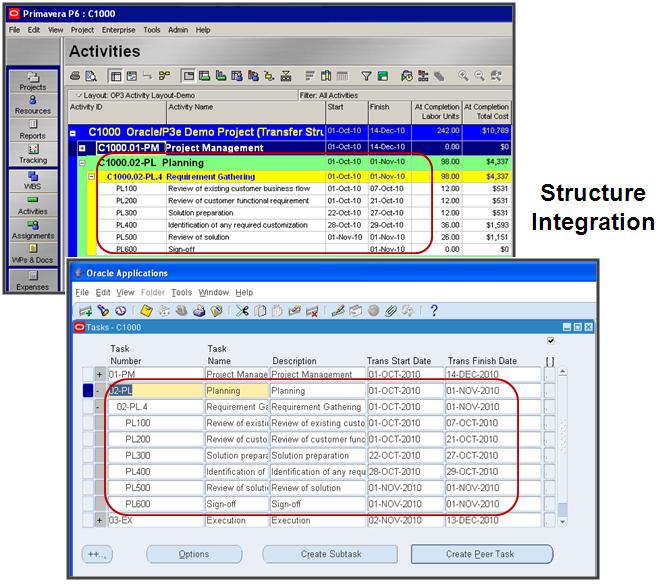This screenshot has width=670, height=586.
Task: Open the Enterprise menu in Primavera
Action: point(118,30)
